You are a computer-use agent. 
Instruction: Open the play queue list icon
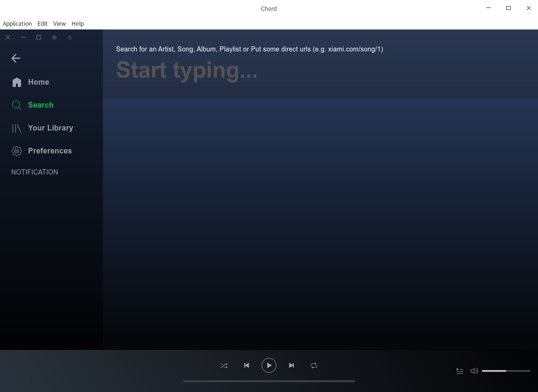click(x=460, y=371)
